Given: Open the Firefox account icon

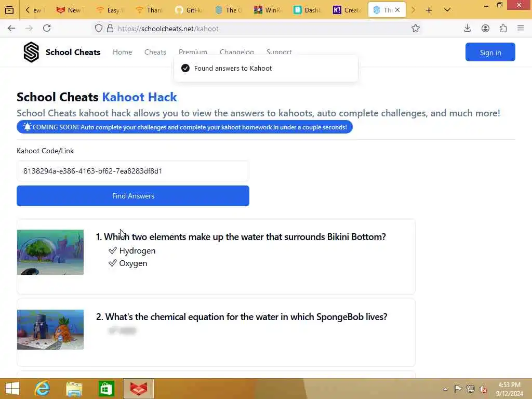Looking at the screenshot, I should 485,29.
